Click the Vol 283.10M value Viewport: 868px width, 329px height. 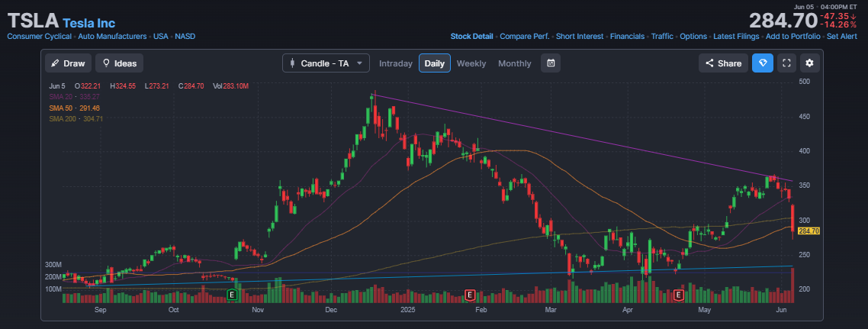click(x=230, y=85)
